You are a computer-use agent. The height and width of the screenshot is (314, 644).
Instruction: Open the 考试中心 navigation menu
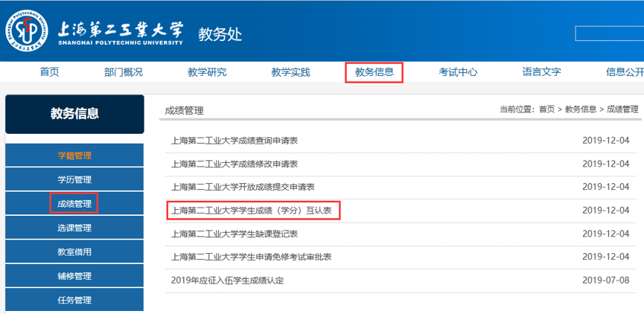[x=458, y=72]
